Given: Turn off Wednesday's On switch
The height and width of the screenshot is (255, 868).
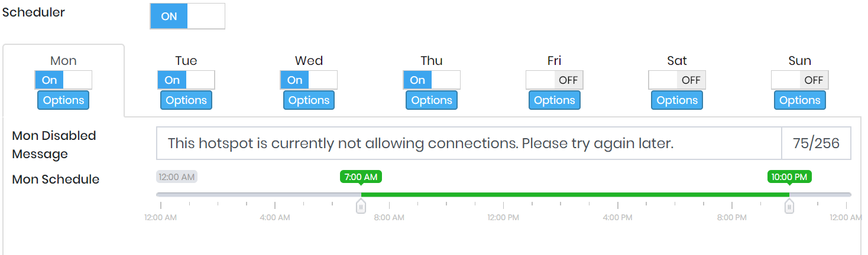Looking at the screenshot, I should pos(309,80).
